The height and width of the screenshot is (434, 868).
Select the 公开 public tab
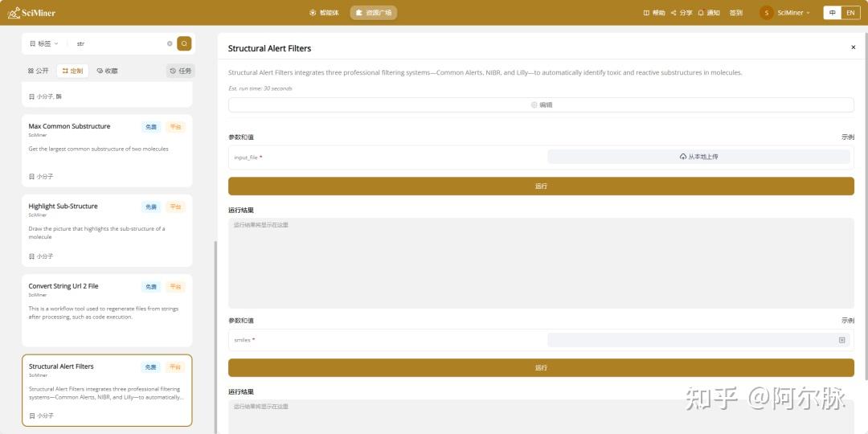[x=39, y=71]
